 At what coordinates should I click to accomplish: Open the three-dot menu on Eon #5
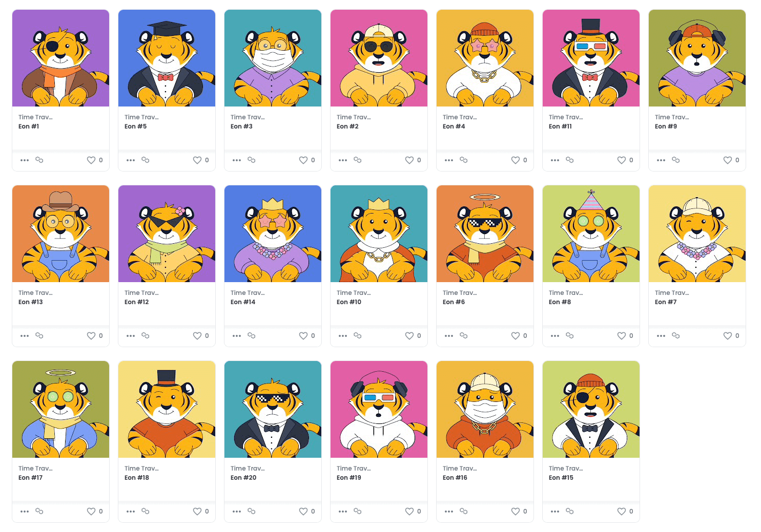[131, 160]
